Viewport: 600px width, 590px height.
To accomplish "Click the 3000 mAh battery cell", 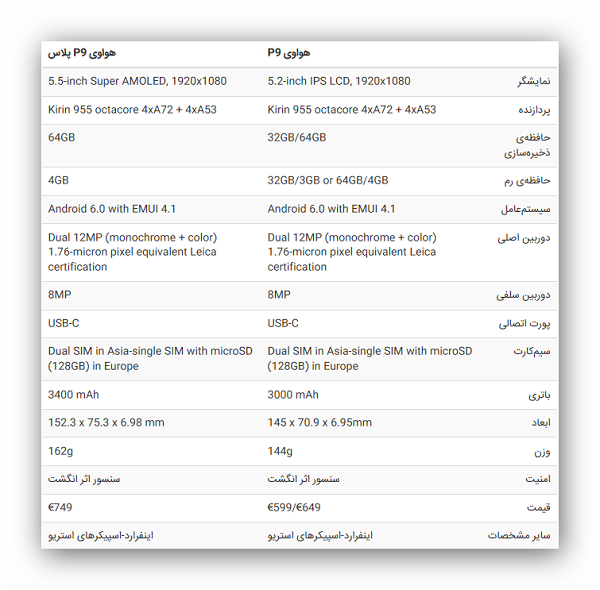I will click(x=293, y=394).
